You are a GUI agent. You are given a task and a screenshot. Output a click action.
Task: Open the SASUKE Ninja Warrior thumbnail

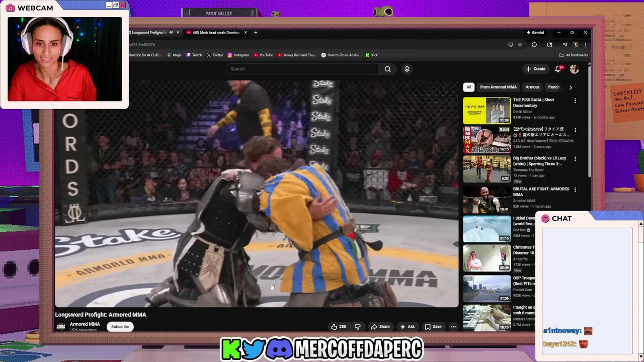pos(487,140)
